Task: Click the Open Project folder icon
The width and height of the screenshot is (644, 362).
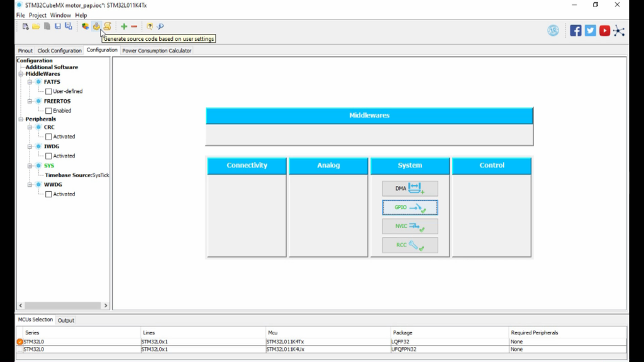Action: 36,26
